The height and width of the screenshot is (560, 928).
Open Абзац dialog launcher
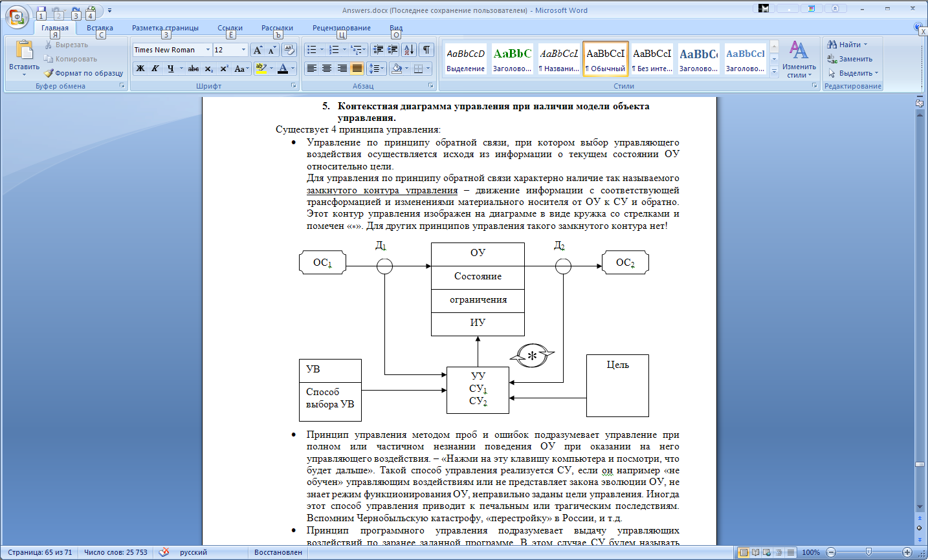point(431,85)
